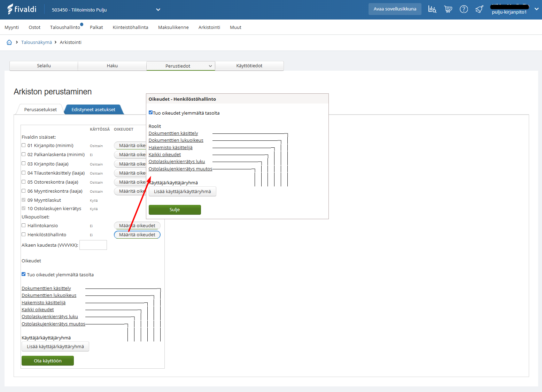Uncheck Tuo oikeudet ylemmältä tasolta in the popup
The image size is (542, 392).
151,113
